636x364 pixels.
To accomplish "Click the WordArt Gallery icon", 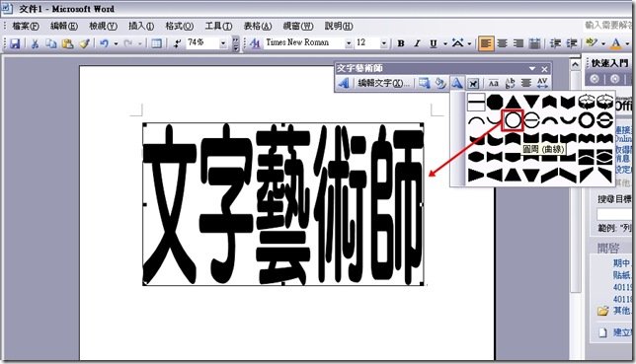I will click(425, 83).
